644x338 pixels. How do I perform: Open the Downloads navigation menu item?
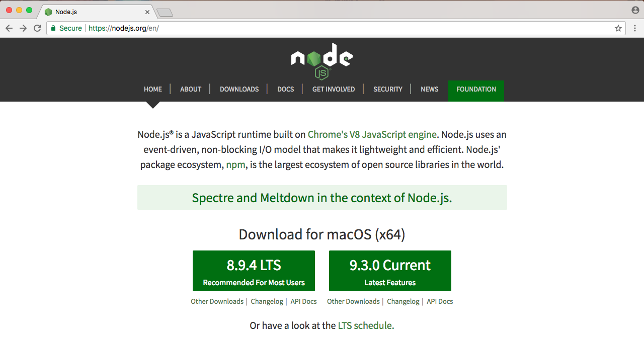tap(239, 89)
